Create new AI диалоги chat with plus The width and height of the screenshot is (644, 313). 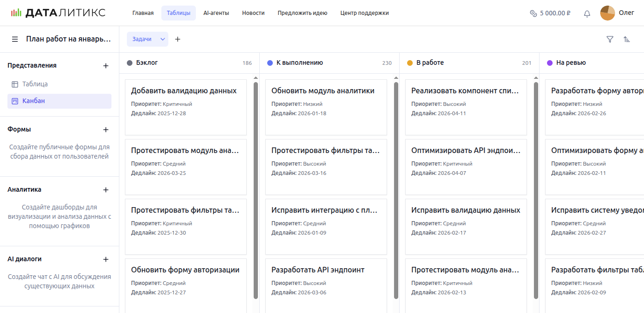[106, 259]
